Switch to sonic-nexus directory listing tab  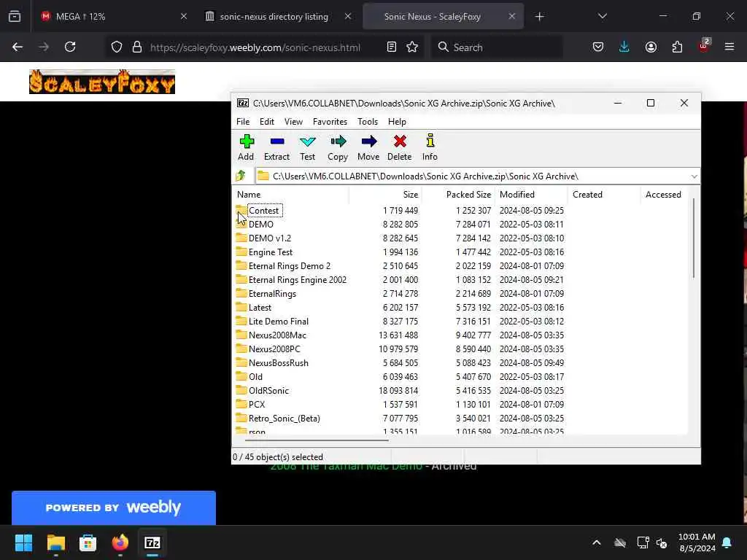[x=279, y=16]
